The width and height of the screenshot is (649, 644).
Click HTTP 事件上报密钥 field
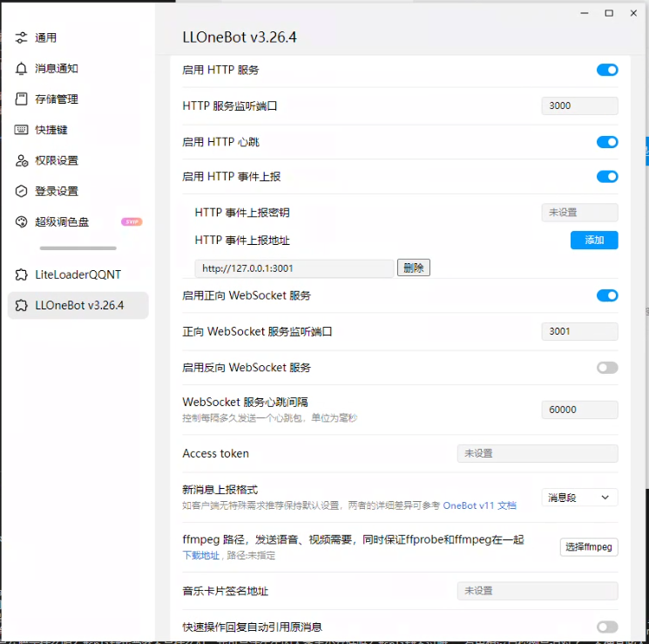tap(579, 213)
